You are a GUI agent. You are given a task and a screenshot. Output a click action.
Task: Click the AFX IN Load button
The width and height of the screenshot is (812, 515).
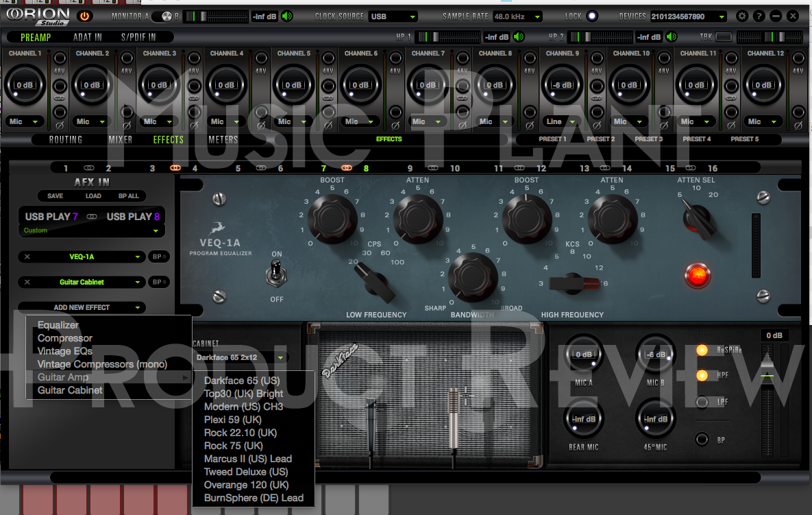[x=93, y=196]
